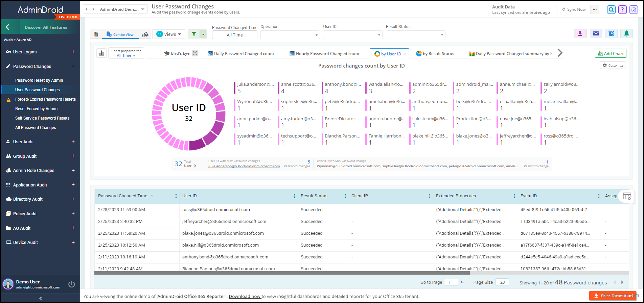Open the Hourly Password Changed count tab

coord(326,53)
